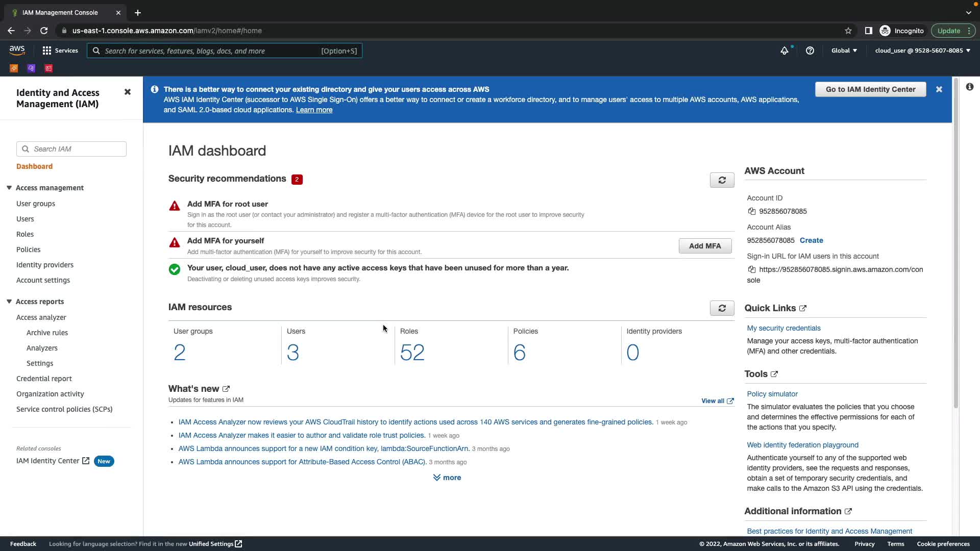Open the Global region dropdown
The height and width of the screenshot is (551, 980).
click(844, 51)
